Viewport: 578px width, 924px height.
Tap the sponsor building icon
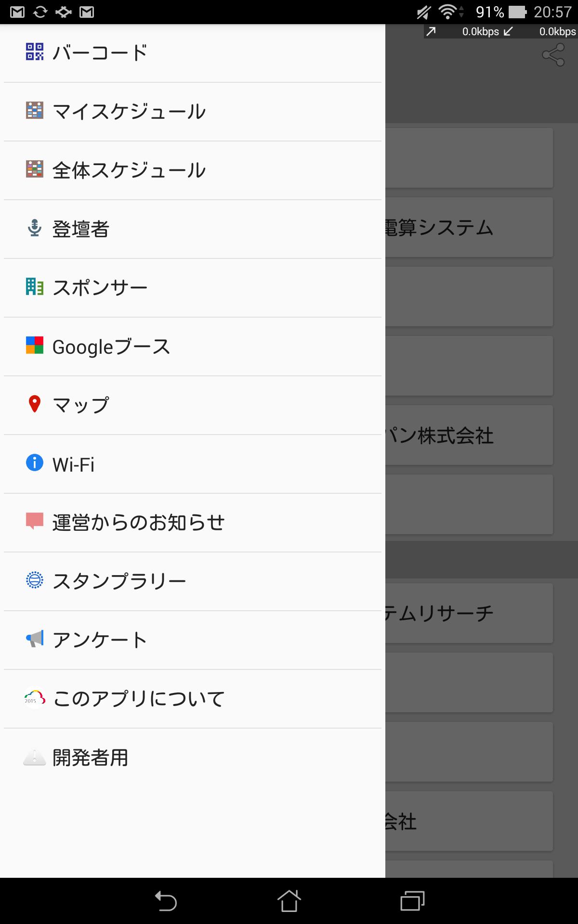pos(35,287)
